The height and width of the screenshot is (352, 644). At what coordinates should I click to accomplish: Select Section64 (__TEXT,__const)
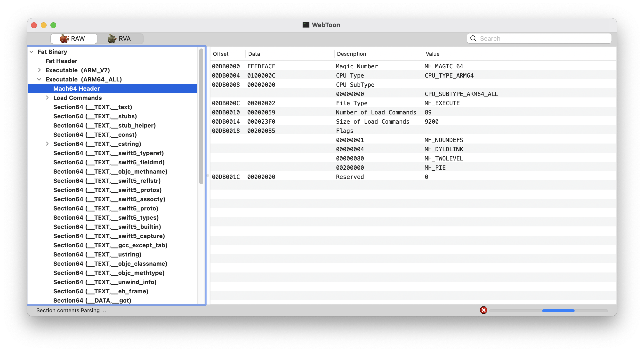click(95, 135)
